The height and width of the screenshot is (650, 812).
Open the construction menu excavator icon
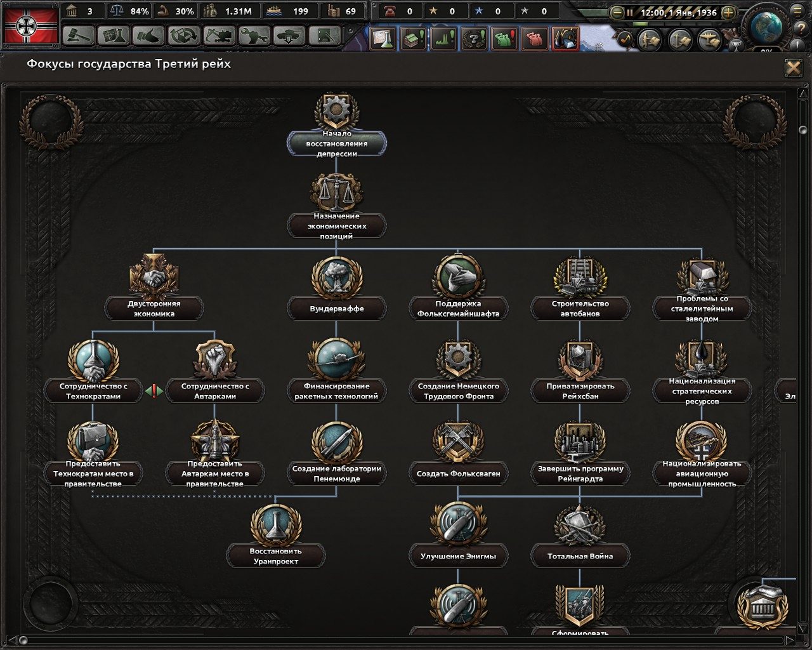point(219,36)
